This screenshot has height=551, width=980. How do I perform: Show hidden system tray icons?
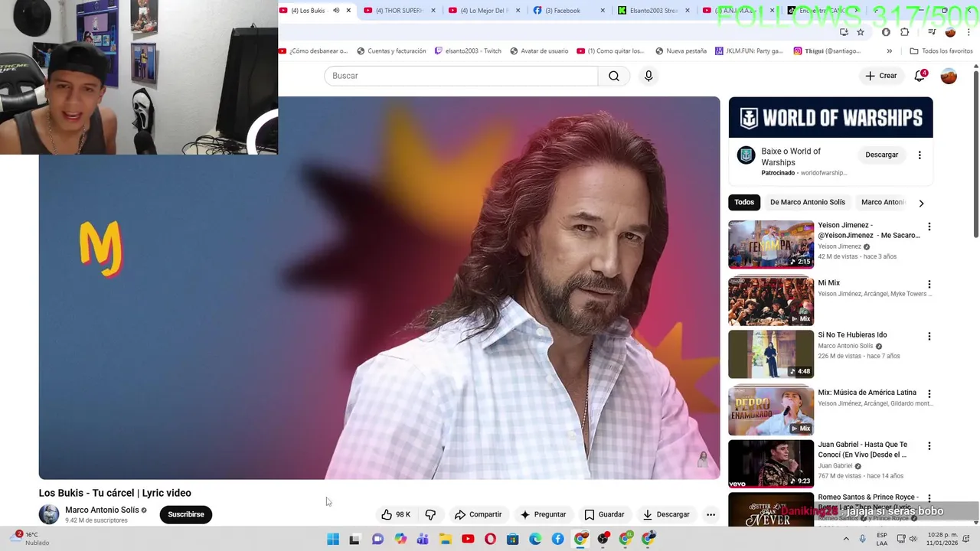(846, 539)
